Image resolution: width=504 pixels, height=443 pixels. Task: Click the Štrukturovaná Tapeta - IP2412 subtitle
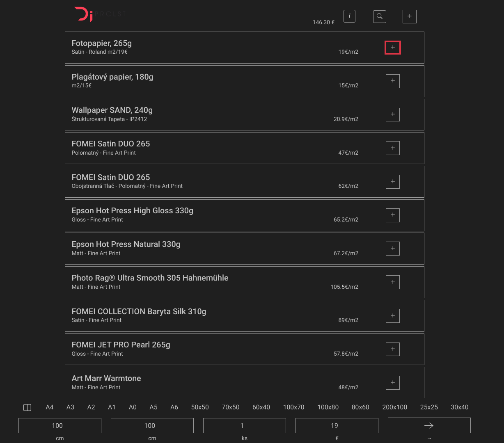click(x=109, y=119)
